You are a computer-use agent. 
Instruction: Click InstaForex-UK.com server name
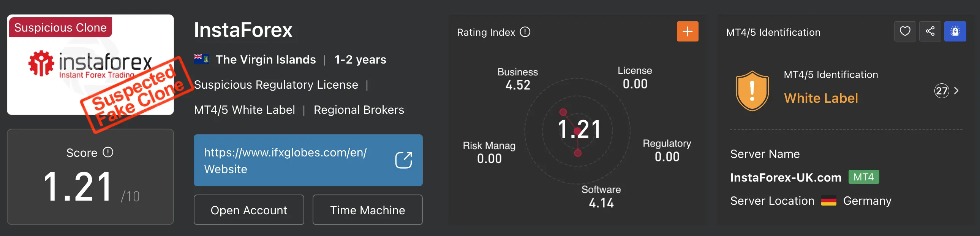click(786, 177)
